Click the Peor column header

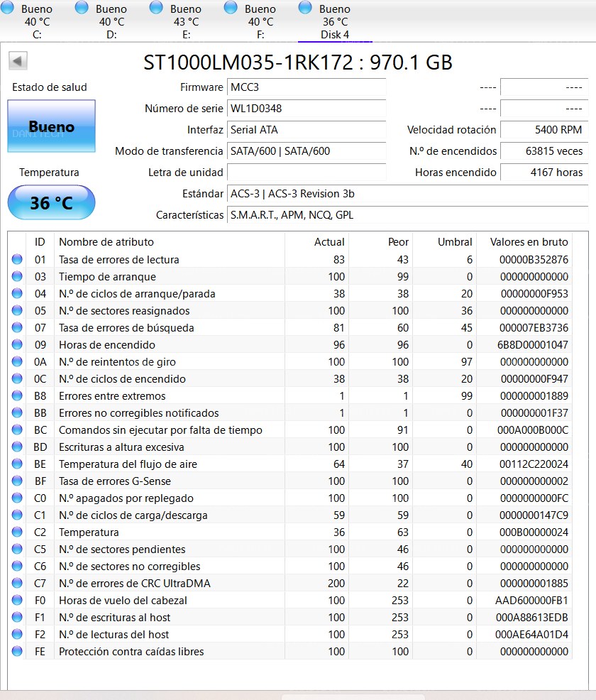coord(380,242)
